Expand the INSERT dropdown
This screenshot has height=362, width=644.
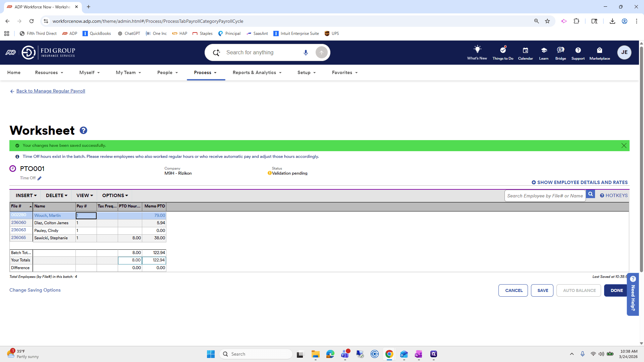[26, 195]
